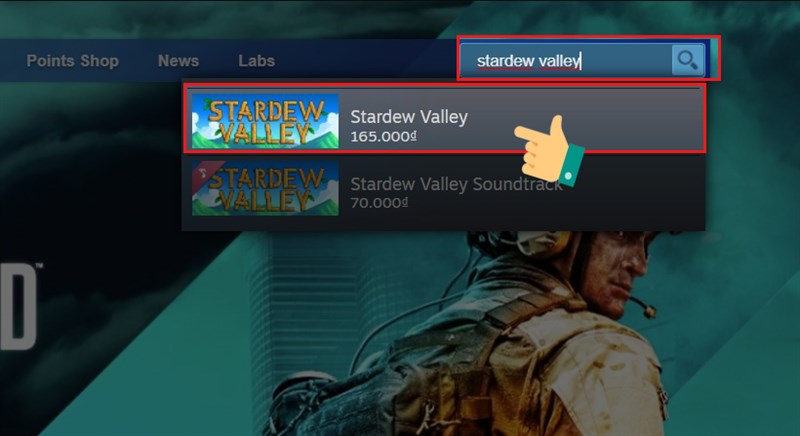Open the Stardew Valley title link

409,117
